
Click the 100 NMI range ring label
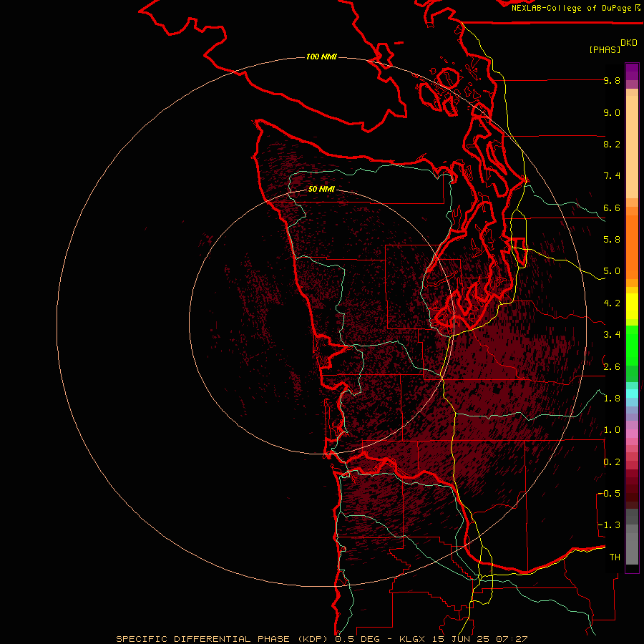[x=321, y=57]
